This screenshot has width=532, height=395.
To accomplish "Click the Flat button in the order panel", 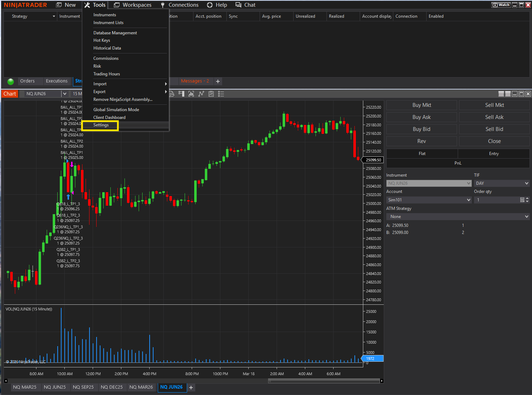I will (422, 153).
